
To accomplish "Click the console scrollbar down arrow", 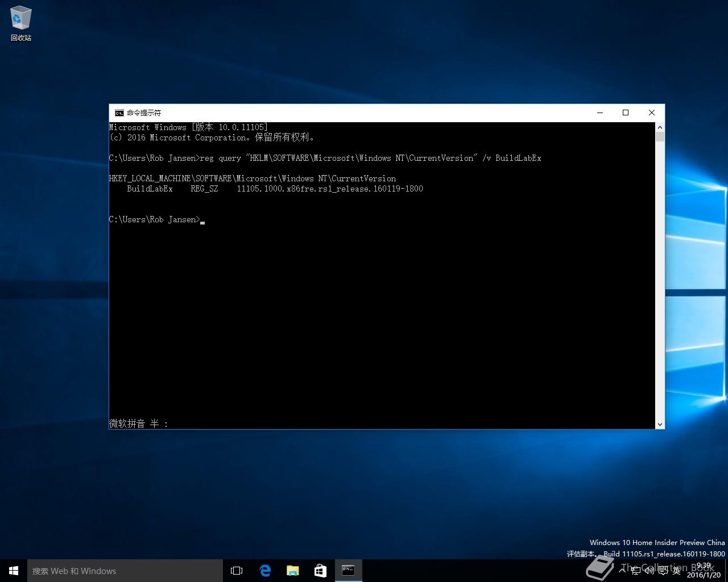I will click(660, 424).
